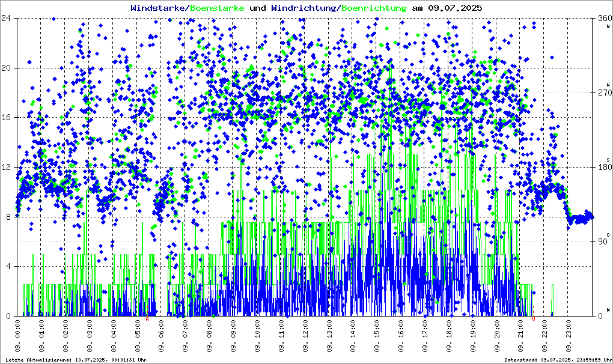Screen dimensions: 613x364
Task: Click left axis value 20
Action: (6, 68)
